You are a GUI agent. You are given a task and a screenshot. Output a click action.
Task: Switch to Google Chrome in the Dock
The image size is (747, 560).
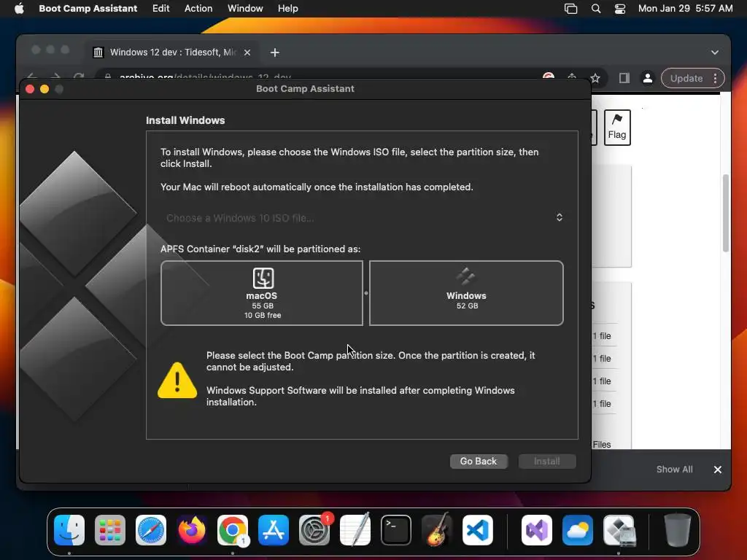[233, 530]
